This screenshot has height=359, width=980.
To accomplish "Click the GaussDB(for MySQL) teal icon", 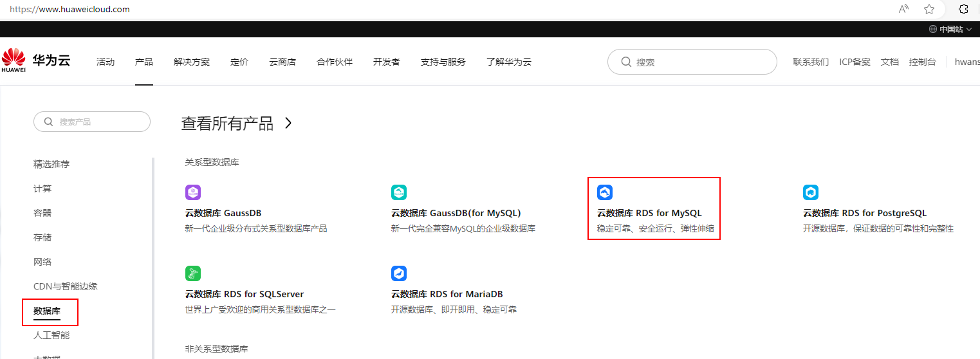I will (x=399, y=192).
